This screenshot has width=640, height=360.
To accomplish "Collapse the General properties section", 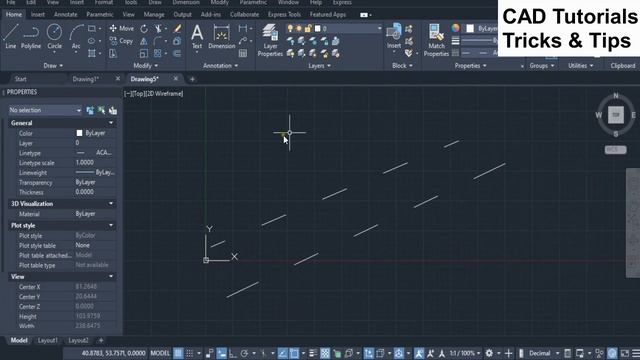I will point(111,123).
